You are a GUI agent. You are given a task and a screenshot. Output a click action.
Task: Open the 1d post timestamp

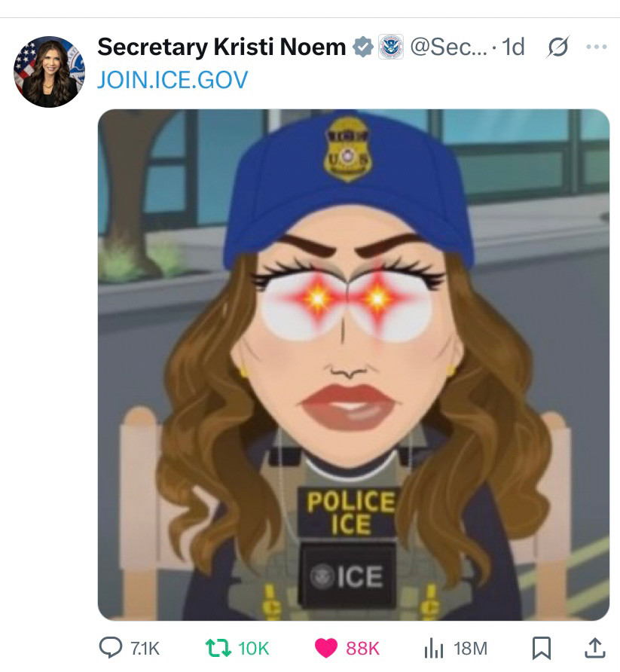coord(513,47)
